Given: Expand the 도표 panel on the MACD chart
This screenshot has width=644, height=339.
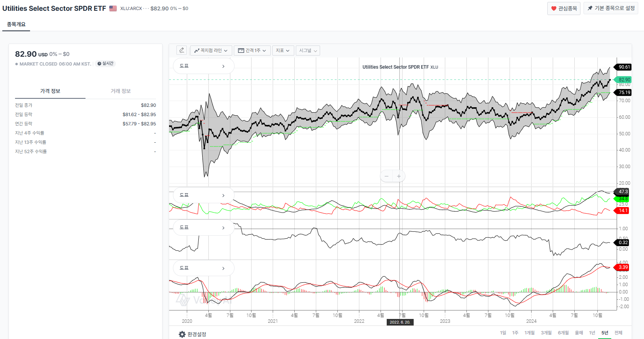Looking at the screenshot, I should [x=203, y=268].
